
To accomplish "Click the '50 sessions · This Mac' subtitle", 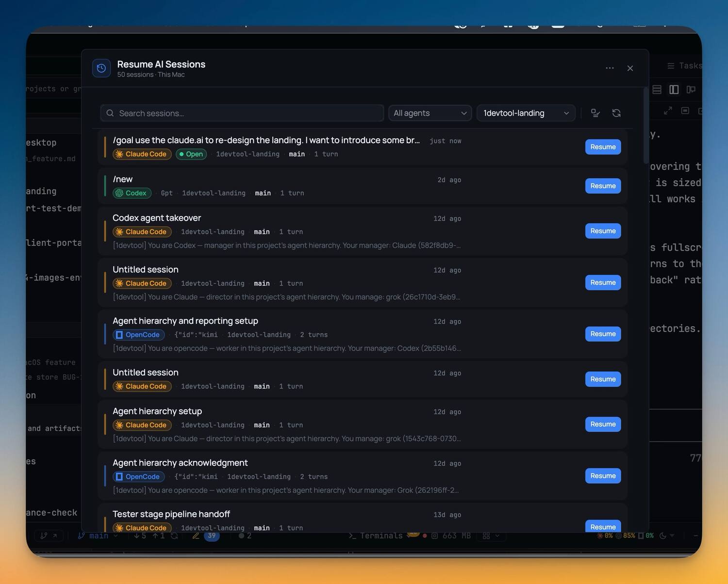I will click(151, 75).
